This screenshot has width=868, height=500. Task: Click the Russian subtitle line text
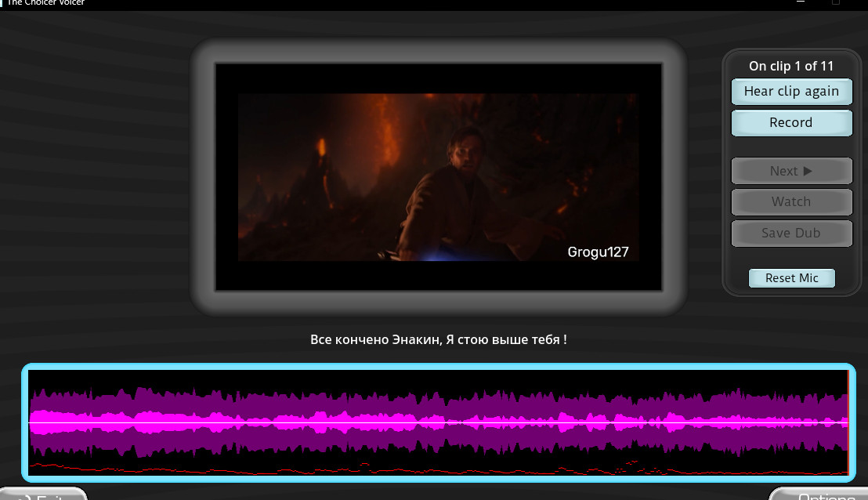click(x=439, y=339)
